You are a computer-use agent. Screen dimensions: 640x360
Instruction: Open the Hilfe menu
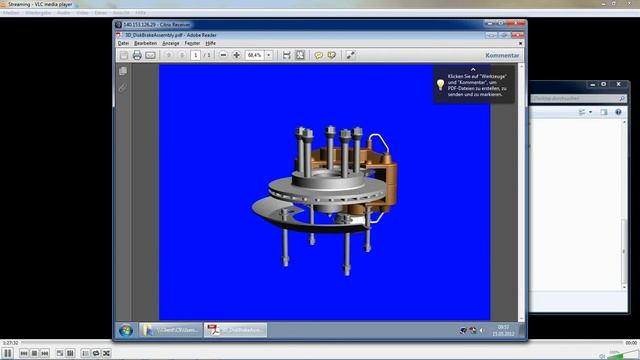click(x=211, y=43)
